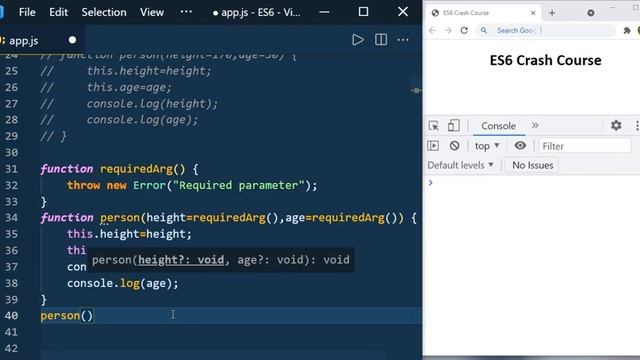Activate DevTools inspect element icon

click(x=433, y=126)
